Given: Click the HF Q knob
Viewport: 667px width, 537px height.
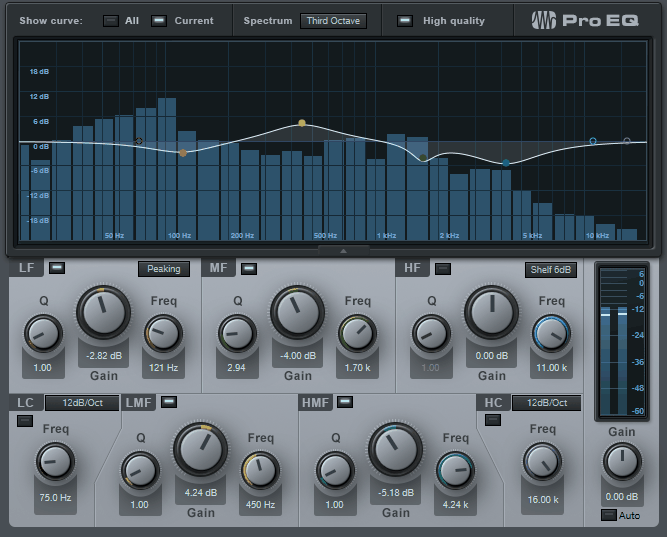Looking at the screenshot, I should 431,334.
